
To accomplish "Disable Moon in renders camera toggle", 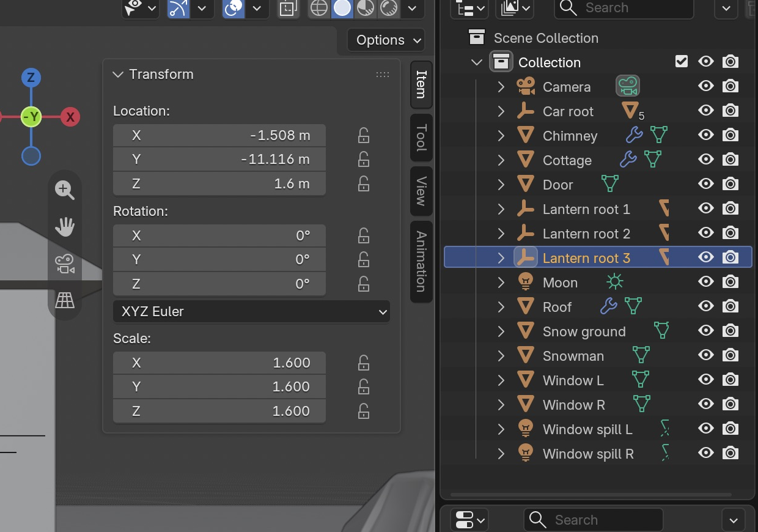I will tap(730, 282).
